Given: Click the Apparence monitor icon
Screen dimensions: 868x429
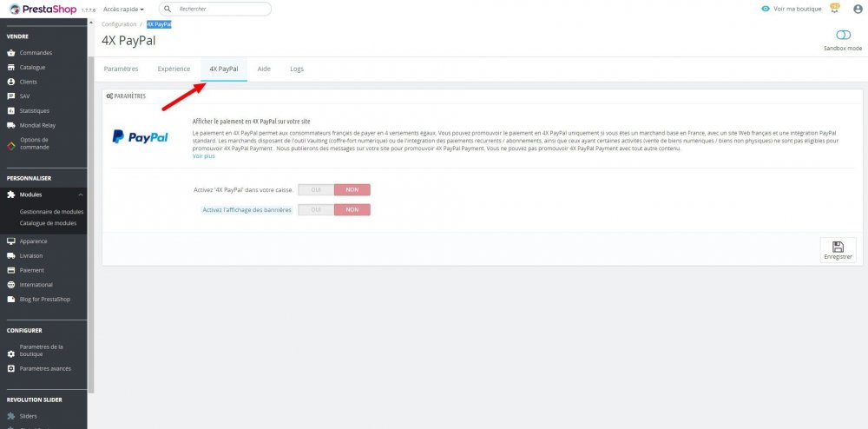Looking at the screenshot, I should click(10, 241).
